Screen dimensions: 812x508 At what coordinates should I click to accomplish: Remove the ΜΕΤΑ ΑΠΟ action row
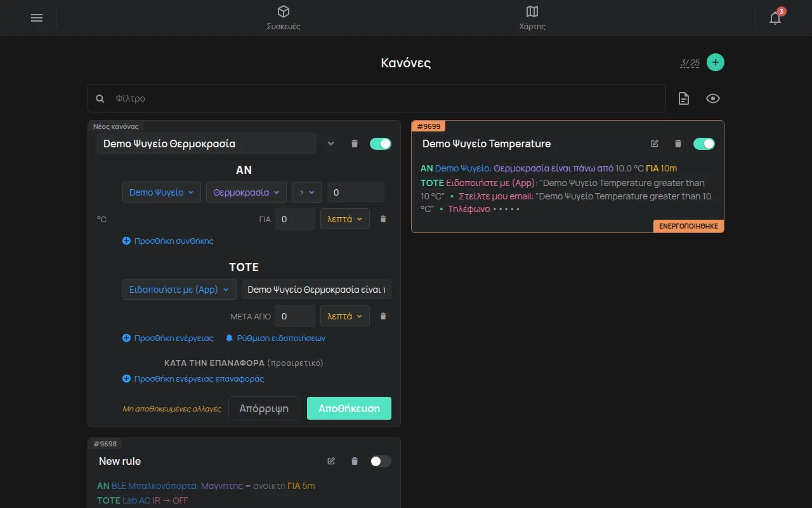[x=383, y=316]
